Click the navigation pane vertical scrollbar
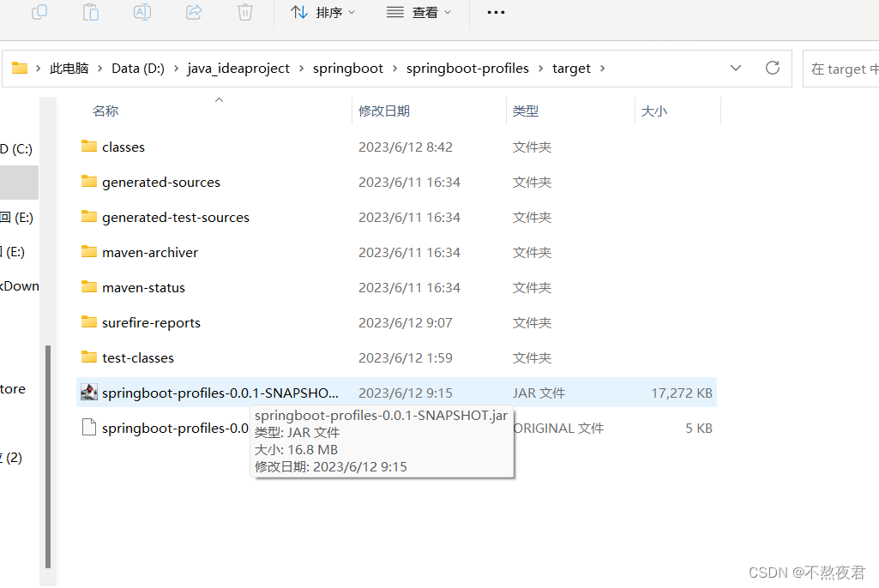This screenshot has height=588, width=879. pos(48,457)
